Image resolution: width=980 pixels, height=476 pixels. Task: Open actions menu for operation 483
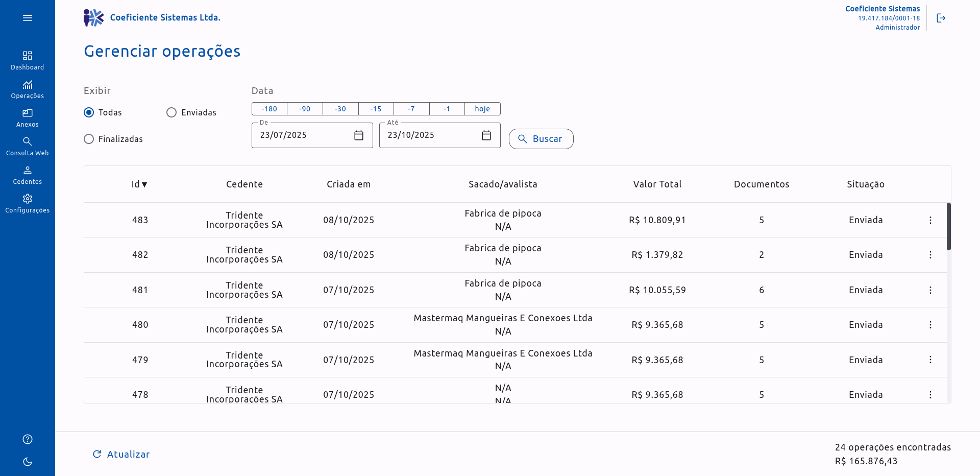(930, 220)
